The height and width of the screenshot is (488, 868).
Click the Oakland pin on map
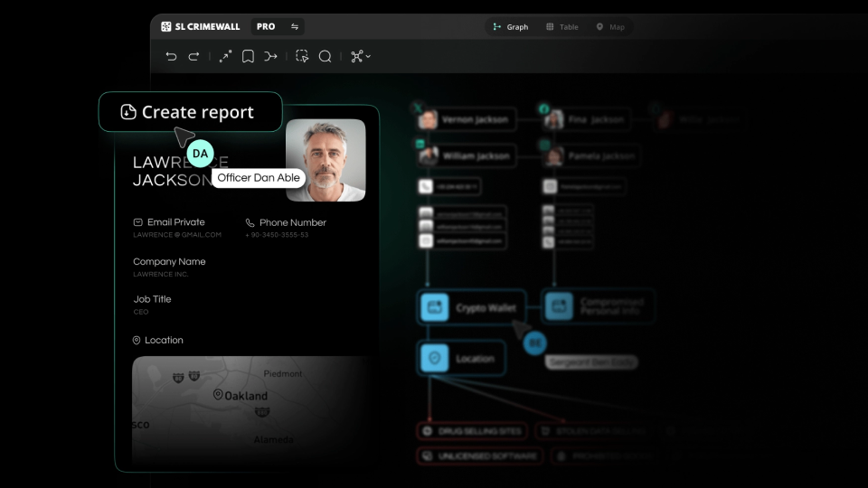(218, 395)
